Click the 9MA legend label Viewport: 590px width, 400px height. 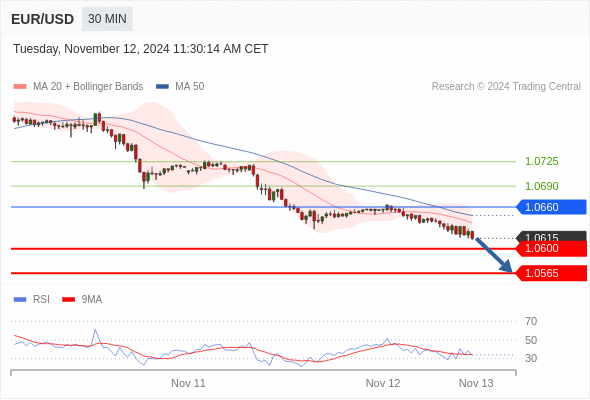(92, 300)
